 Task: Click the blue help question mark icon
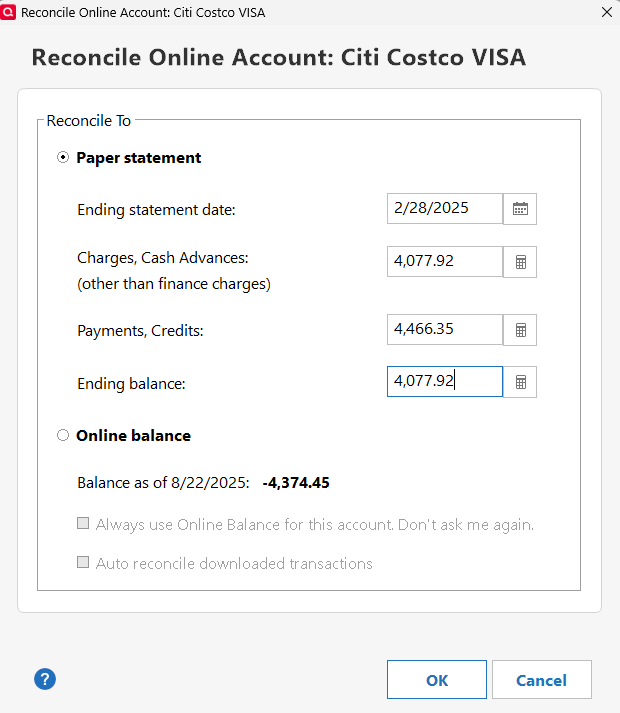45,679
